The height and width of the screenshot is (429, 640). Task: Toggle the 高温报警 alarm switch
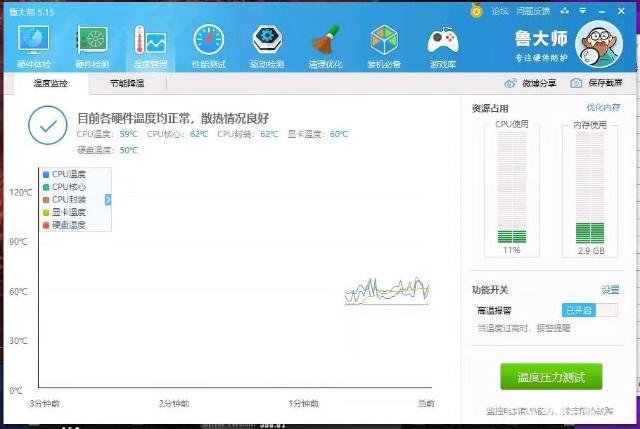pos(589,311)
